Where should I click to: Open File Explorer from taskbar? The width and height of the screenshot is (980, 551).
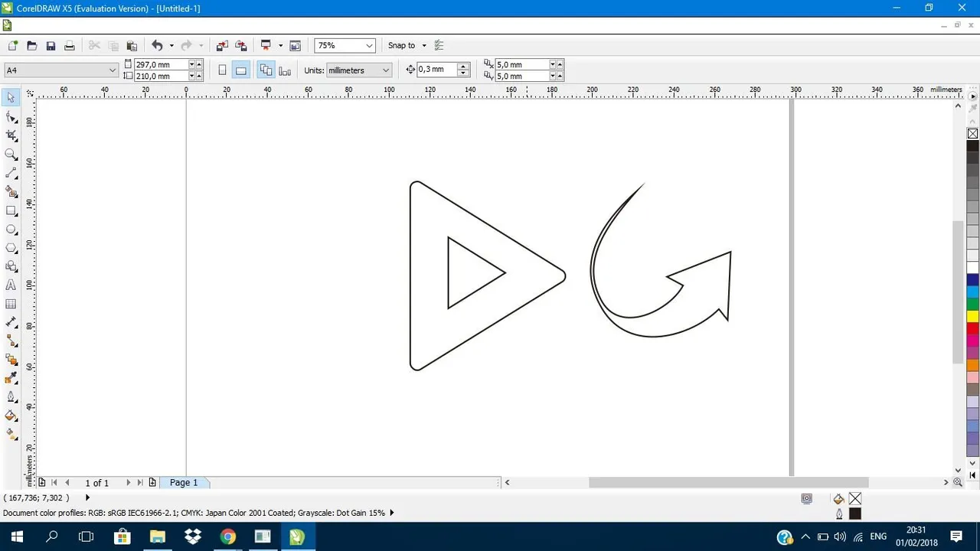tap(157, 536)
